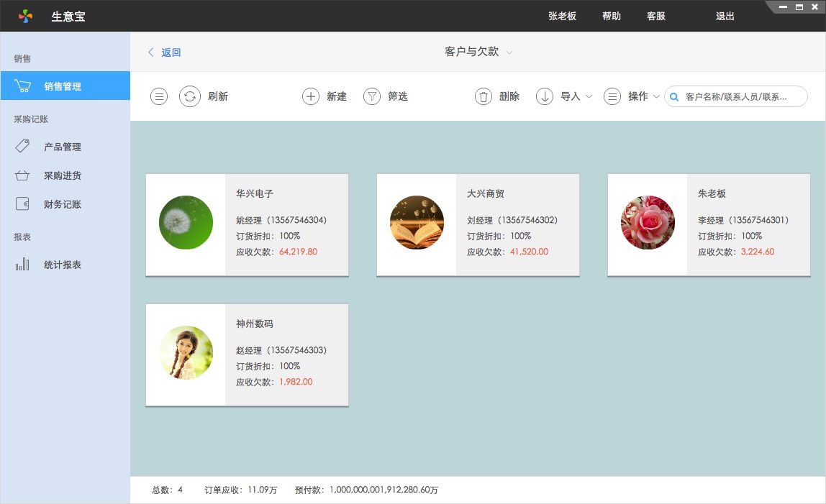The width and height of the screenshot is (826, 504).
Task: Open the 客户与欠款 title dropdown
Action: (x=509, y=52)
